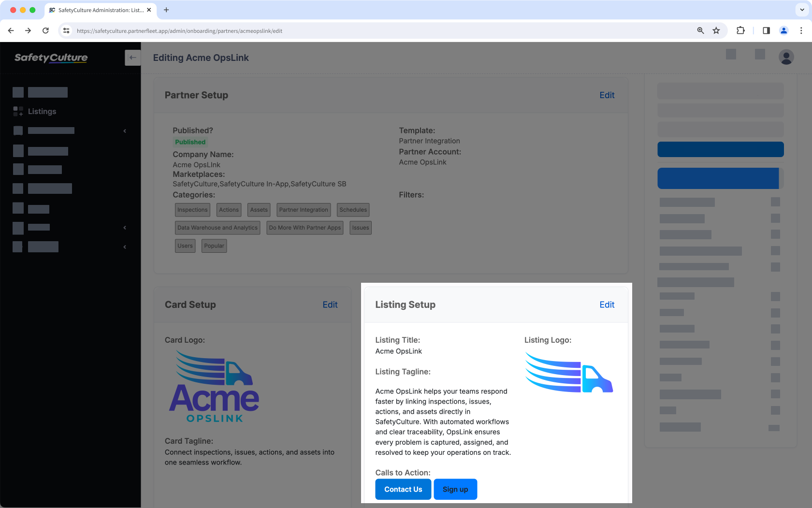Collapse the sidebar with the arrow button
This screenshot has height=508, width=812.
[132, 58]
